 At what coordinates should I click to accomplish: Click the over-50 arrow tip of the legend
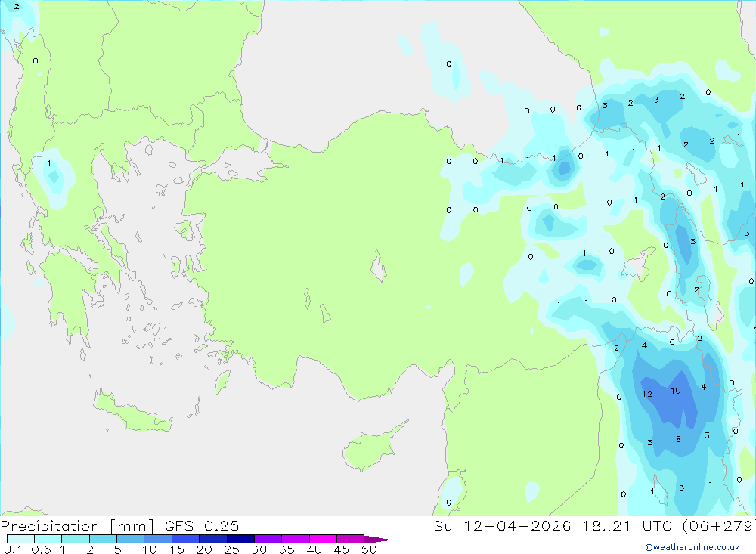click(379, 539)
